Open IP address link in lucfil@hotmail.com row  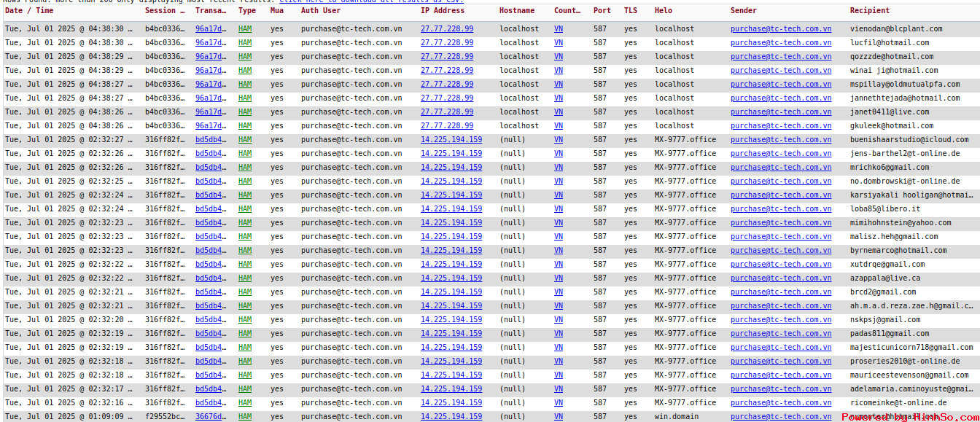(x=447, y=43)
